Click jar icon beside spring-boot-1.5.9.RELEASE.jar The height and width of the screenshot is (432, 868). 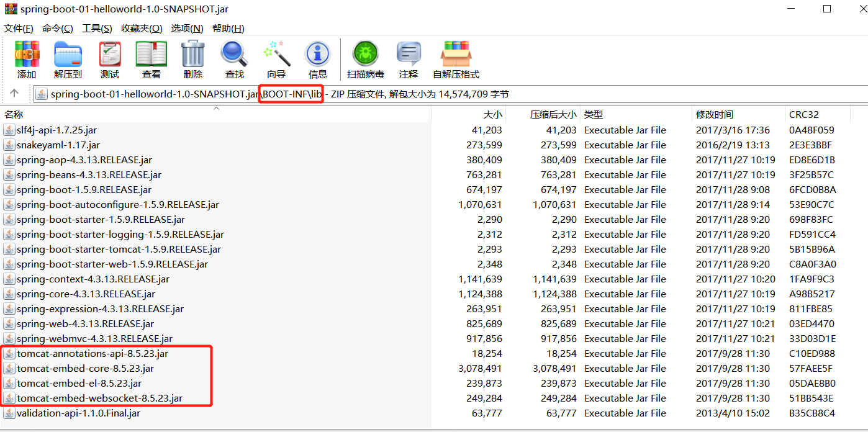pyautogui.click(x=9, y=190)
